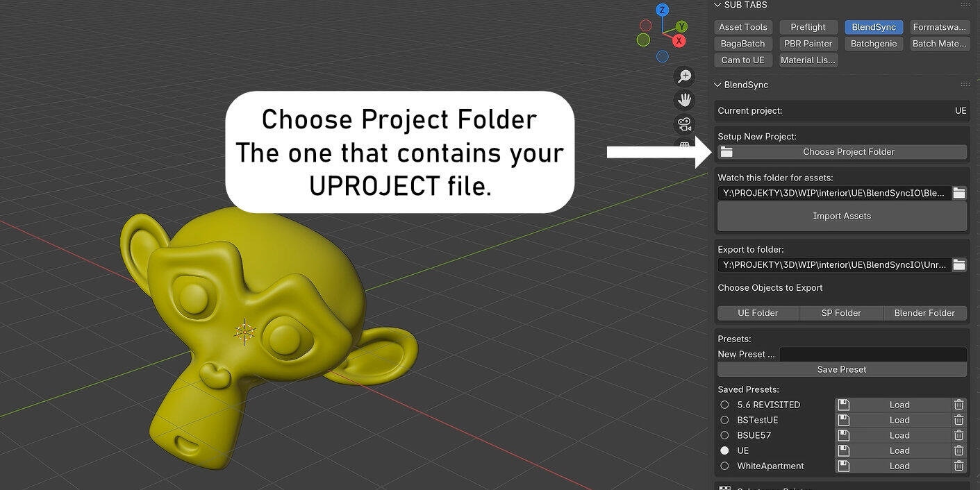Switch to the PBR Painter sub tab
Image resolution: width=980 pixels, height=490 pixels.
[x=808, y=43]
